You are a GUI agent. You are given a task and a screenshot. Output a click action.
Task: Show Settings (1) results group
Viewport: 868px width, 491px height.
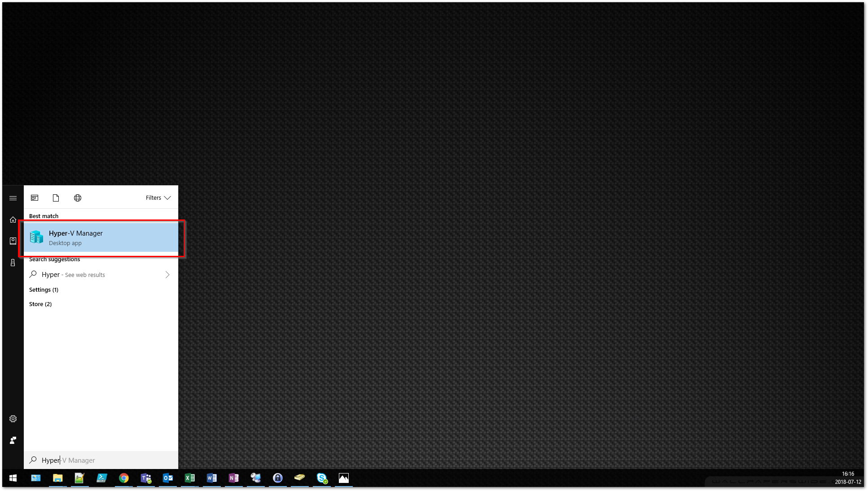coord(44,290)
